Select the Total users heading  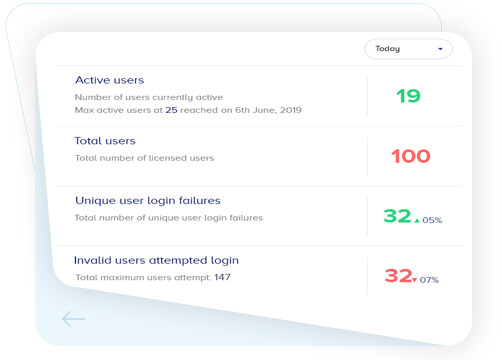[105, 141]
